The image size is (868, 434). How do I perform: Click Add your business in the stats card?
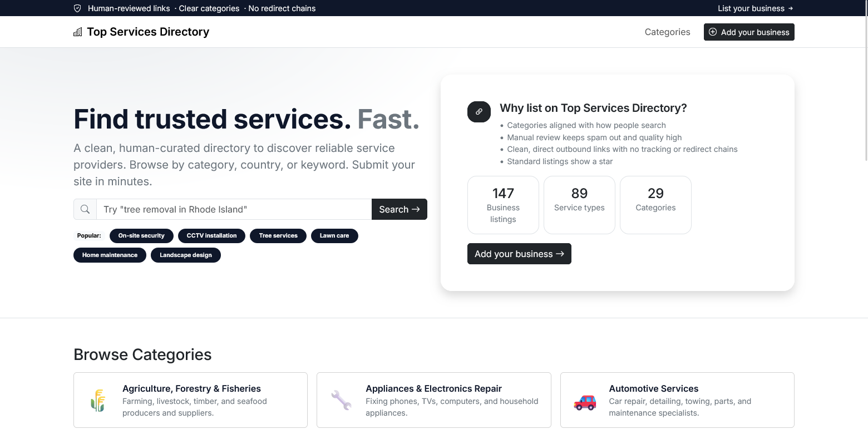(519, 254)
